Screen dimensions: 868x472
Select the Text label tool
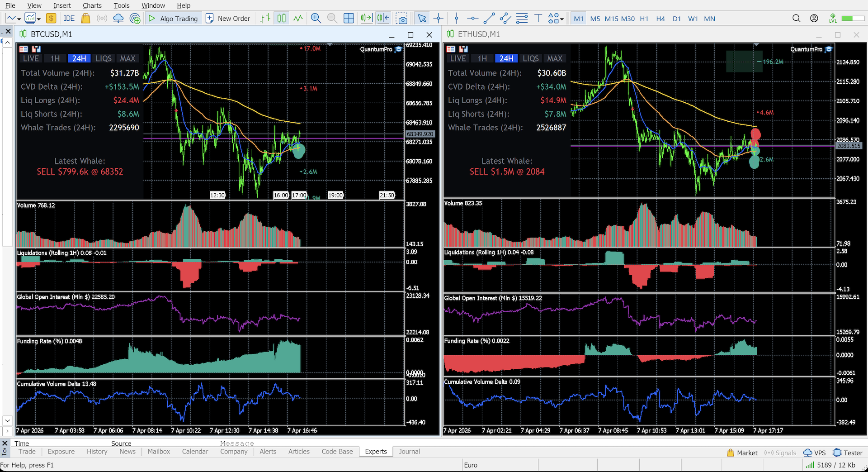pos(538,19)
